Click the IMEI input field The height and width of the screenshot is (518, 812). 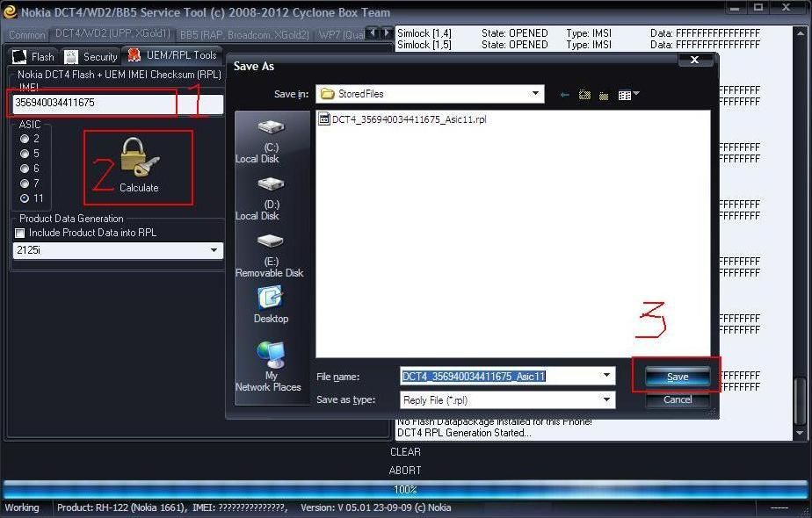coord(92,103)
